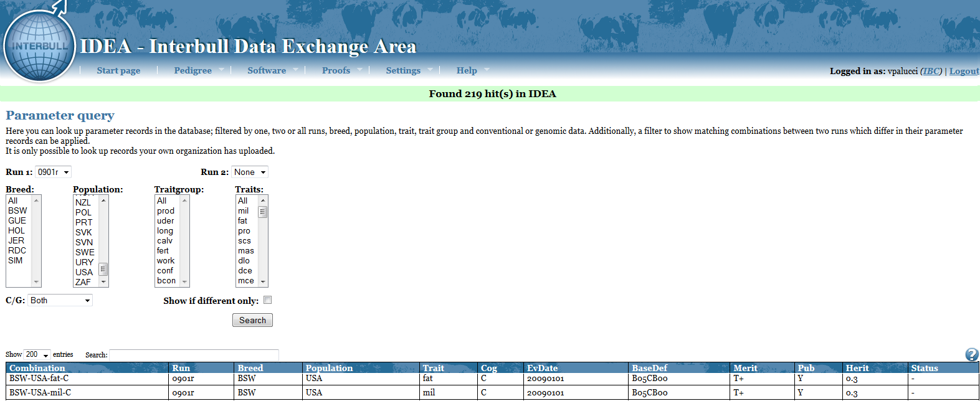Click the blue help question mark icon
The width and height of the screenshot is (980, 401).
click(971, 354)
